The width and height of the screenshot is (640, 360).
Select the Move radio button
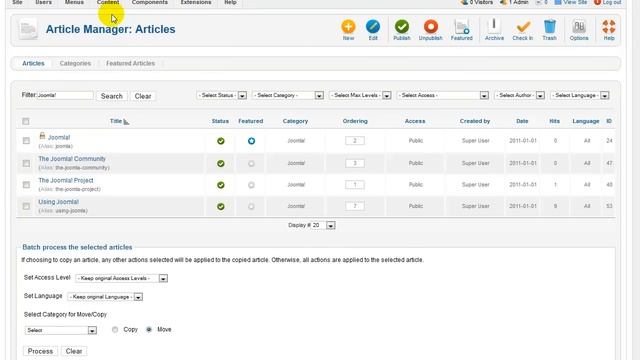(x=149, y=329)
